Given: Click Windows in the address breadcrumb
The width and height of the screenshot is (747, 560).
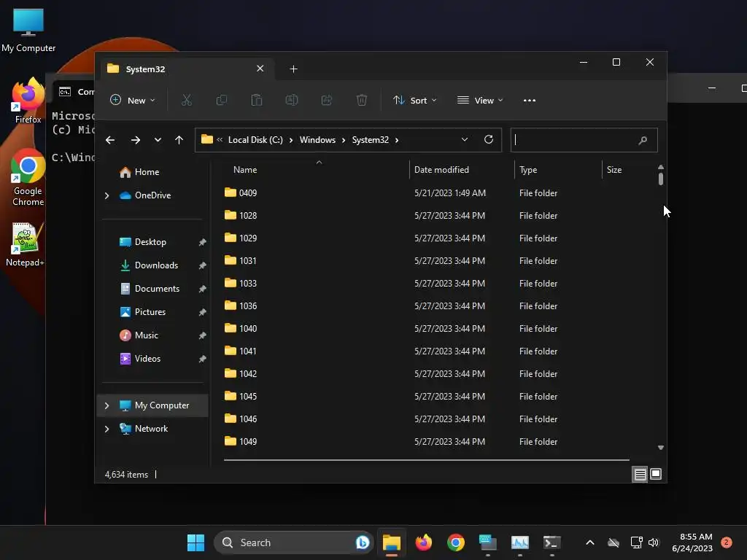Looking at the screenshot, I should 317,140.
